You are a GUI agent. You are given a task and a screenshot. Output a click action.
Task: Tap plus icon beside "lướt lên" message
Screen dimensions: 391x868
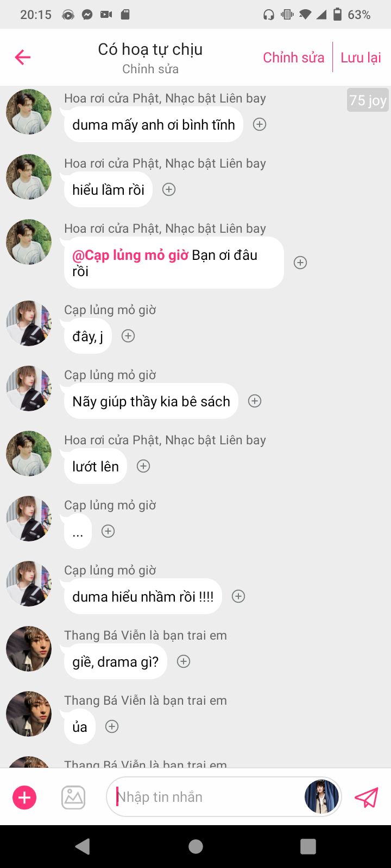click(143, 466)
